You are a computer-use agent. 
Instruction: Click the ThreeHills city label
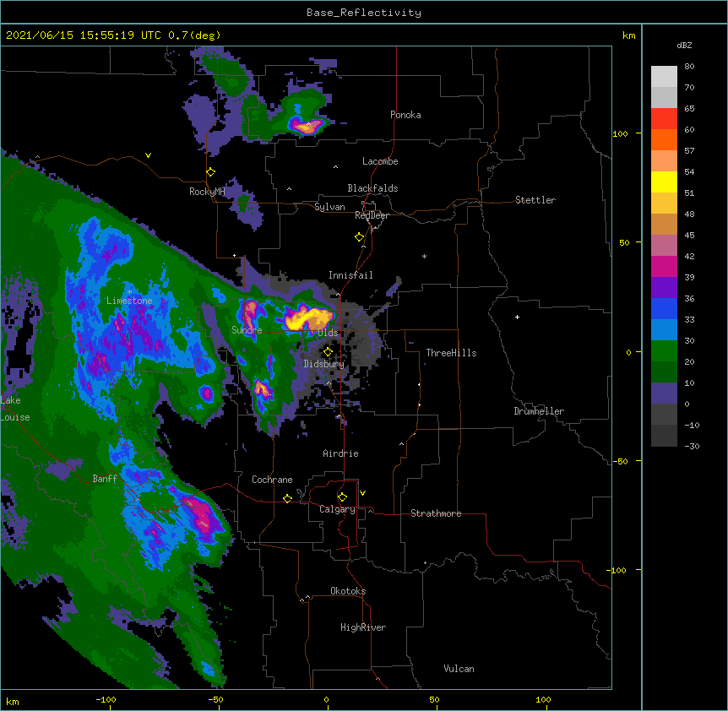[x=451, y=353]
